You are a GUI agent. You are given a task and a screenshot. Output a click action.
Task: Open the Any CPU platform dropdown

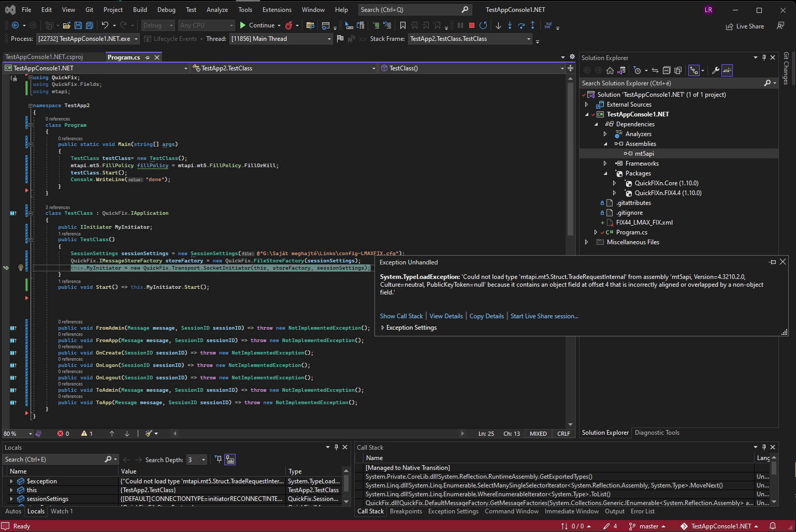point(207,25)
